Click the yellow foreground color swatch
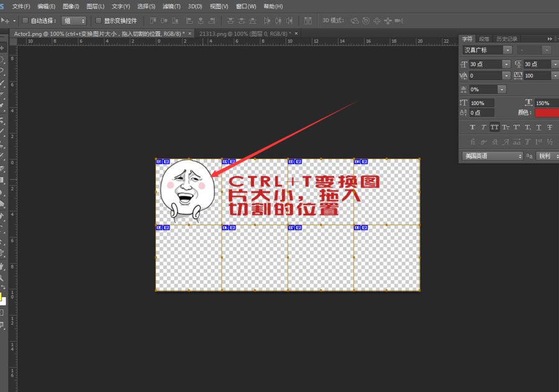The width and height of the screenshot is (559, 392). coord(1,296)
